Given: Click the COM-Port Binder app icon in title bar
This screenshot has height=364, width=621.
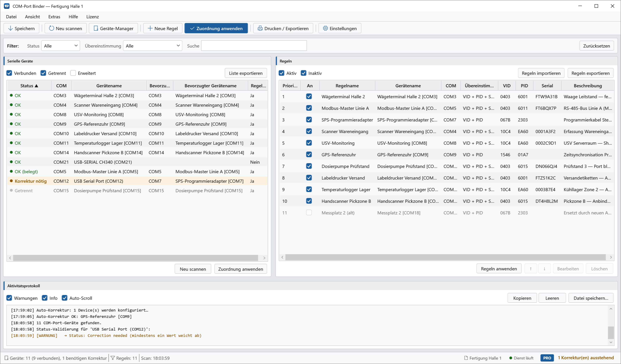Looking at the screenshot, I should click(7, 6).
